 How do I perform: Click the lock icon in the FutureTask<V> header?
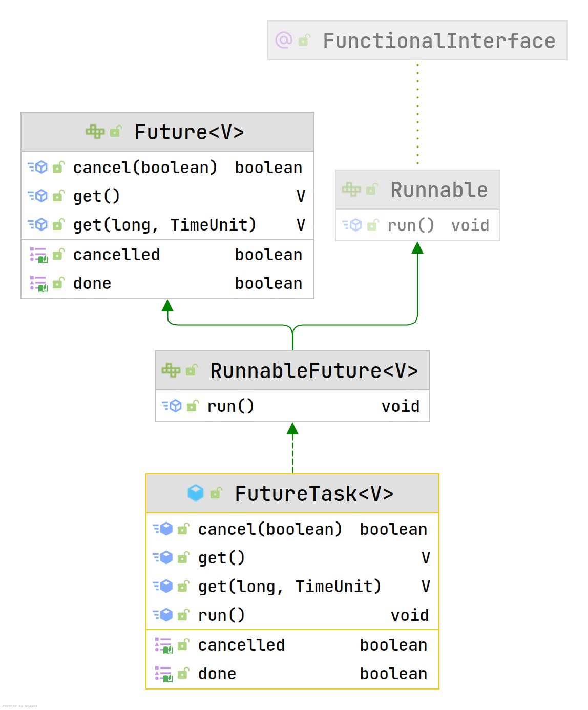click(x=216, y=493)
